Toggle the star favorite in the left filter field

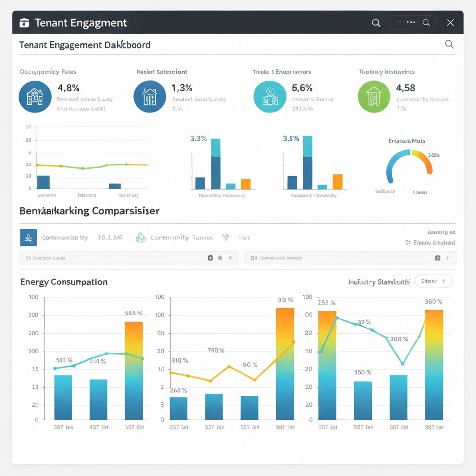tap(220, 258)
